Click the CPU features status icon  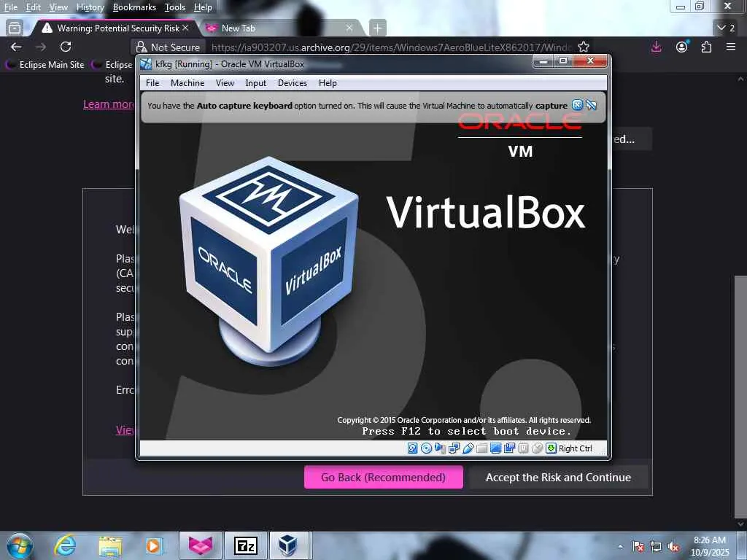[x=523, y=448]
